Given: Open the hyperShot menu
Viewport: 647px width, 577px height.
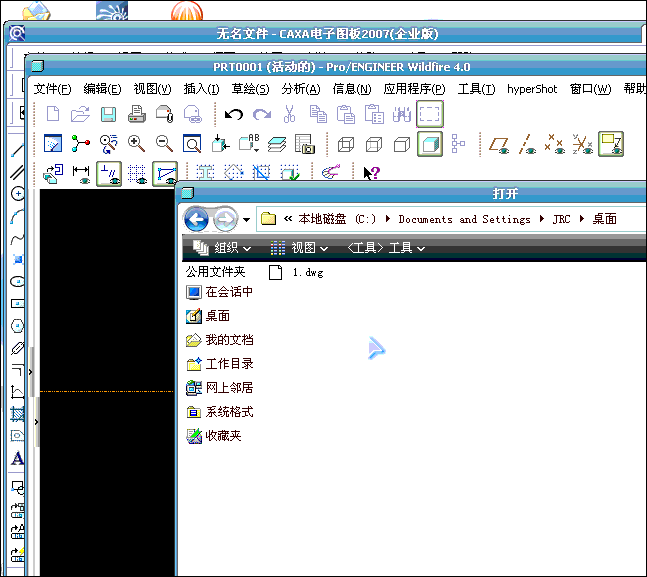Looking at the screenshot, I should 532,89.
